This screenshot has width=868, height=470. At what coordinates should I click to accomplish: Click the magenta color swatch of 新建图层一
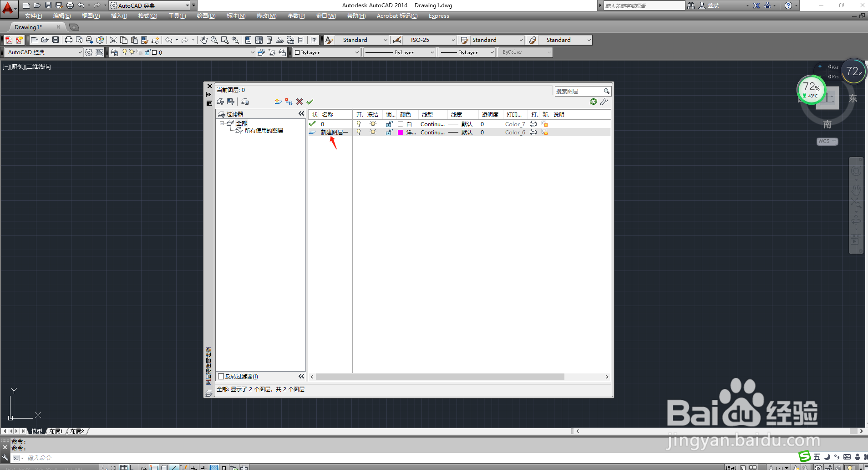tap(401, 132)
